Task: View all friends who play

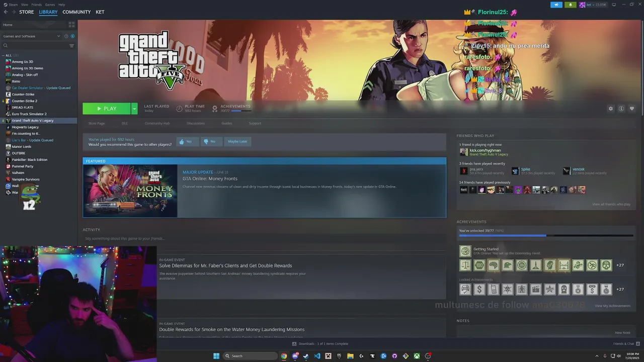Action: point(611,204)
